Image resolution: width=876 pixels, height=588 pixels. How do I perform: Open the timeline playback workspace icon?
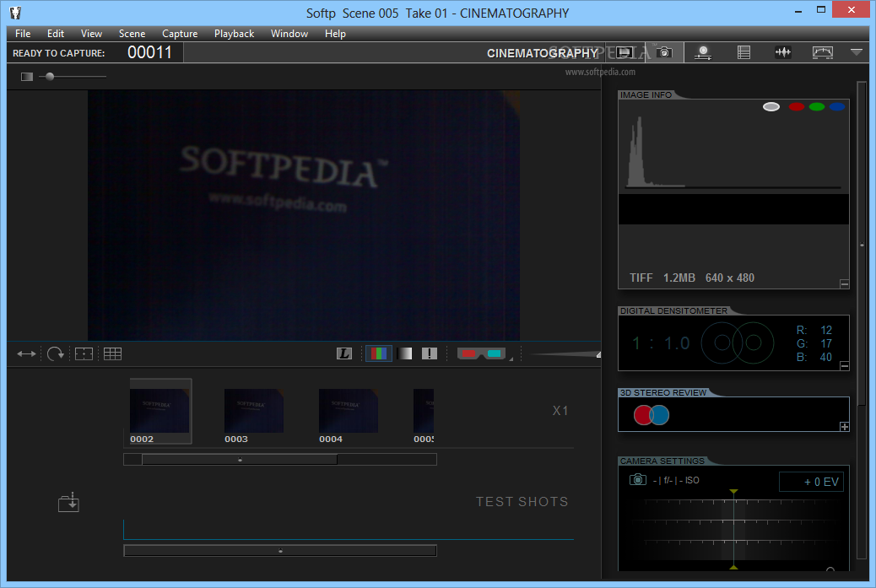703,53
